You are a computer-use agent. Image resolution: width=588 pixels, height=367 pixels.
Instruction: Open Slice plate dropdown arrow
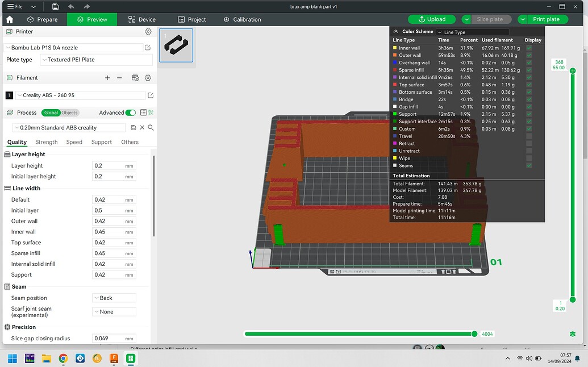466,19
